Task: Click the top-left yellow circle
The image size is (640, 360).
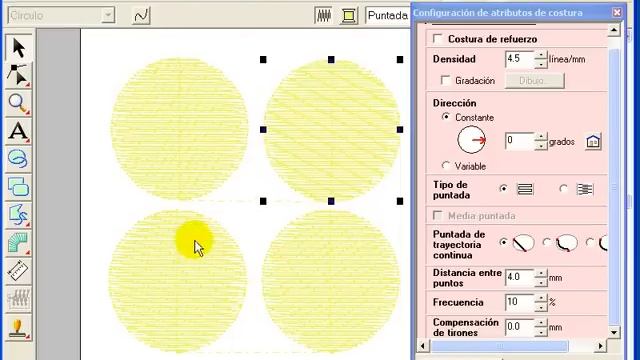Action: tap(180, 129)
